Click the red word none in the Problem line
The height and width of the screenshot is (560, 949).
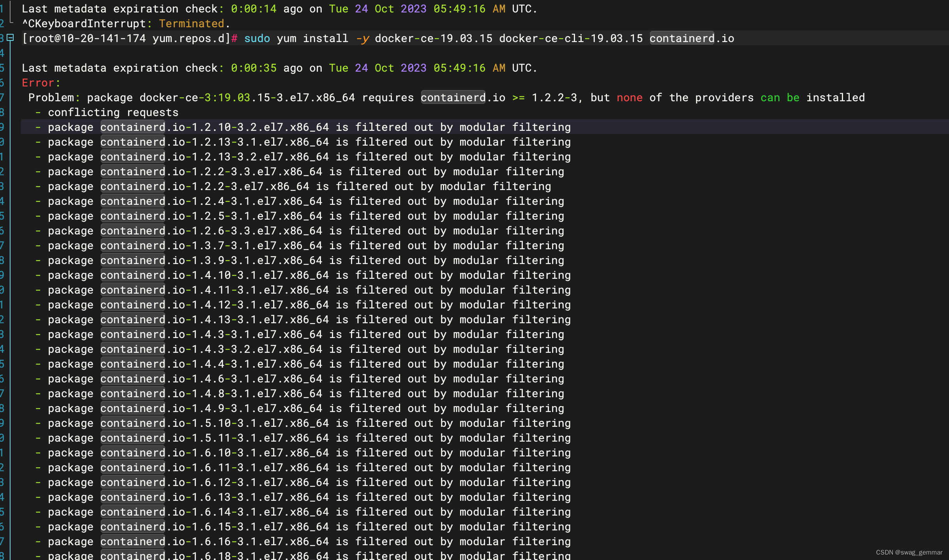629,97
